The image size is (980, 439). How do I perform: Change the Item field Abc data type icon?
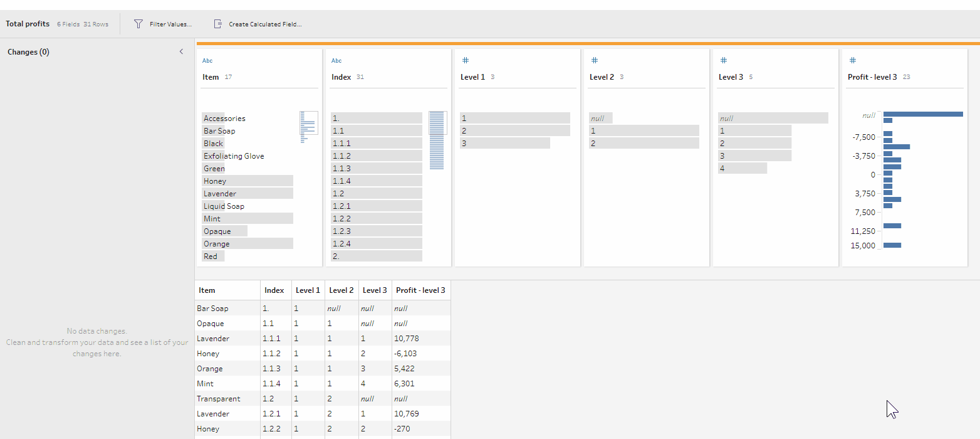point(207,61)
